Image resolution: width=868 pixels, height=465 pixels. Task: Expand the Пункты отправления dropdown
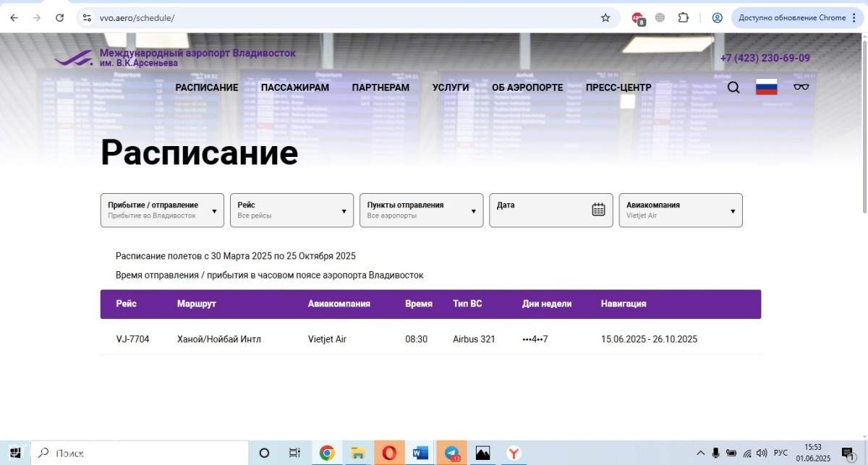[x=421, y=210]
